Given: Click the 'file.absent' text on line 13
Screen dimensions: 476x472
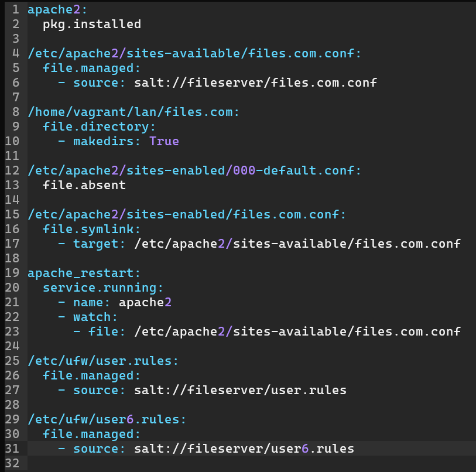Looking at the screenshot, I should point(84,185).
